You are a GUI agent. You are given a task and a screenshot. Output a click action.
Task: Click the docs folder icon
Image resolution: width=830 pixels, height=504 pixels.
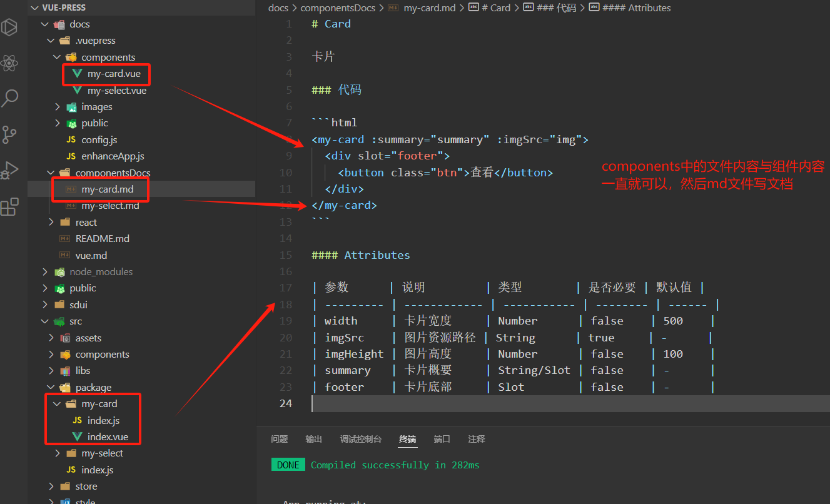[x=59, y=24]
